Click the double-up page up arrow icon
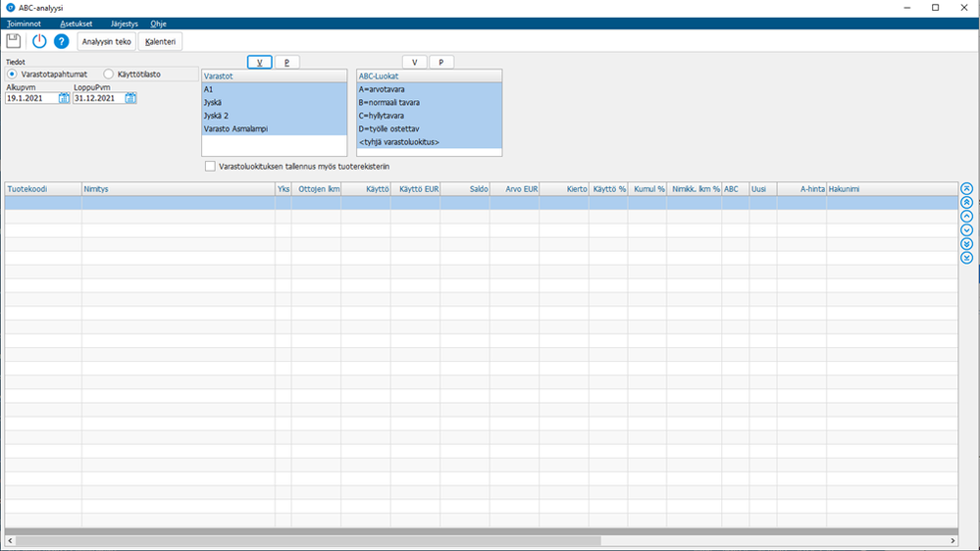This screenshot has height=551, width=980. click(x=966, y=202)
